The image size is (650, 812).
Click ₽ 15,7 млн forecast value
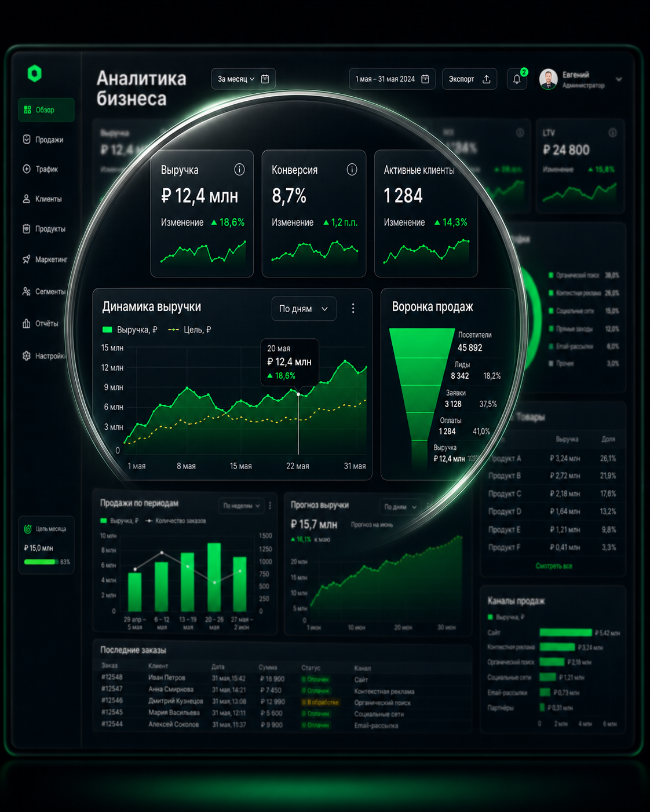point(314,524)
